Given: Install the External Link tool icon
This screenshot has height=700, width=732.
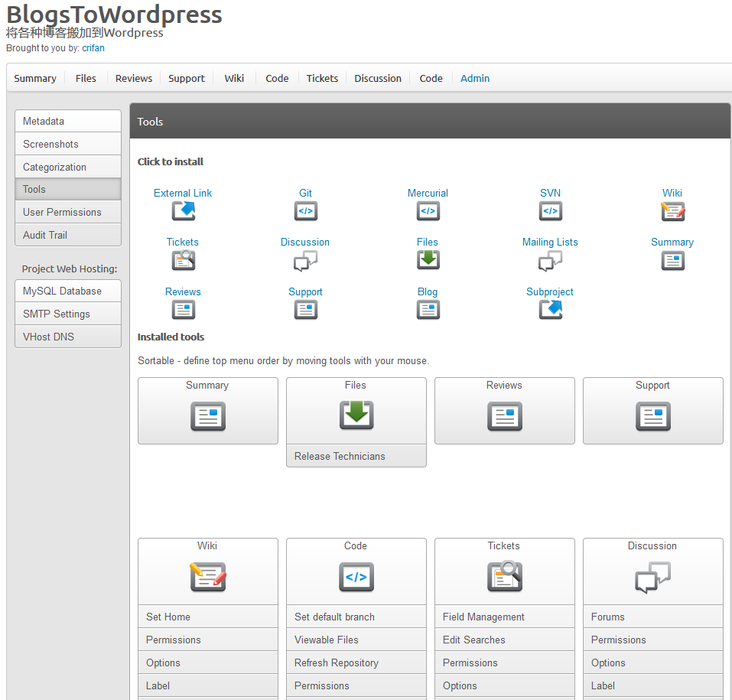Looking at the screenshot, I should click(184, 211).
